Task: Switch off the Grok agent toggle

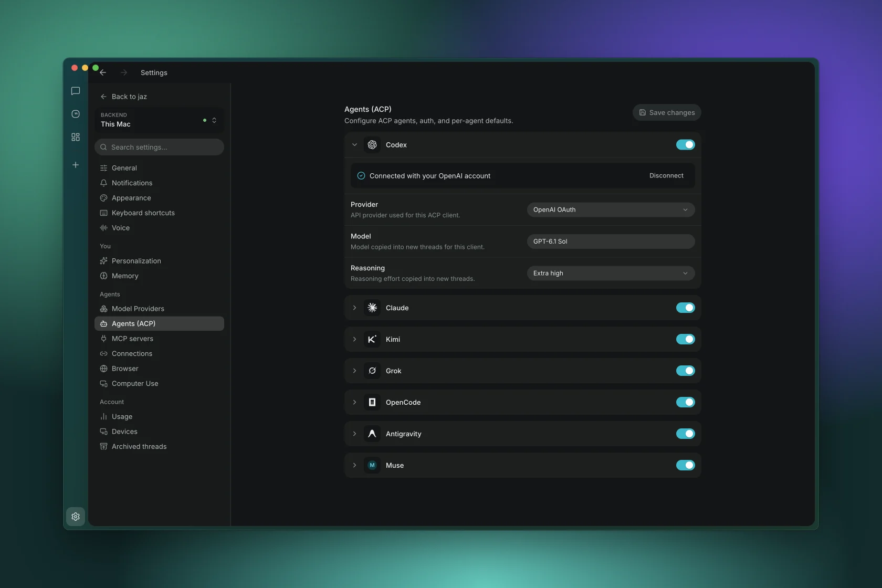Action: click(685, 371)
